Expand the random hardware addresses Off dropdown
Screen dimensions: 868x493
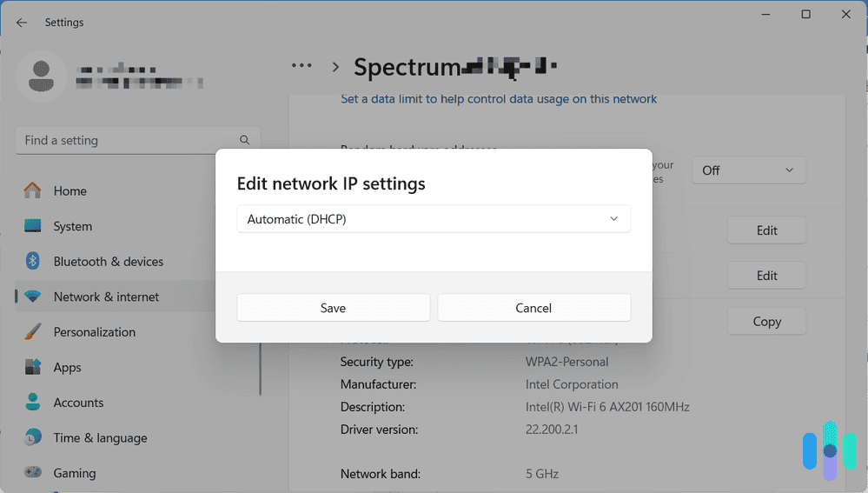click(749, 170)
